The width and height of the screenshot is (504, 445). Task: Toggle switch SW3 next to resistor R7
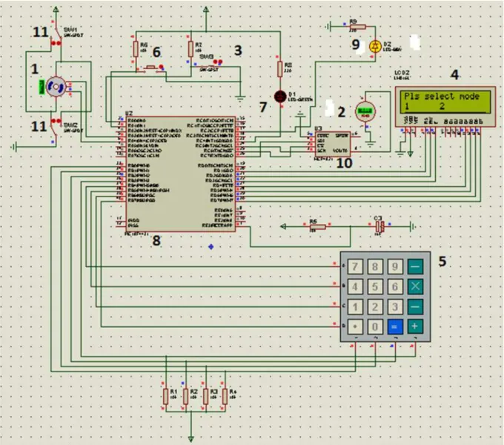click(x=208, y=65)
